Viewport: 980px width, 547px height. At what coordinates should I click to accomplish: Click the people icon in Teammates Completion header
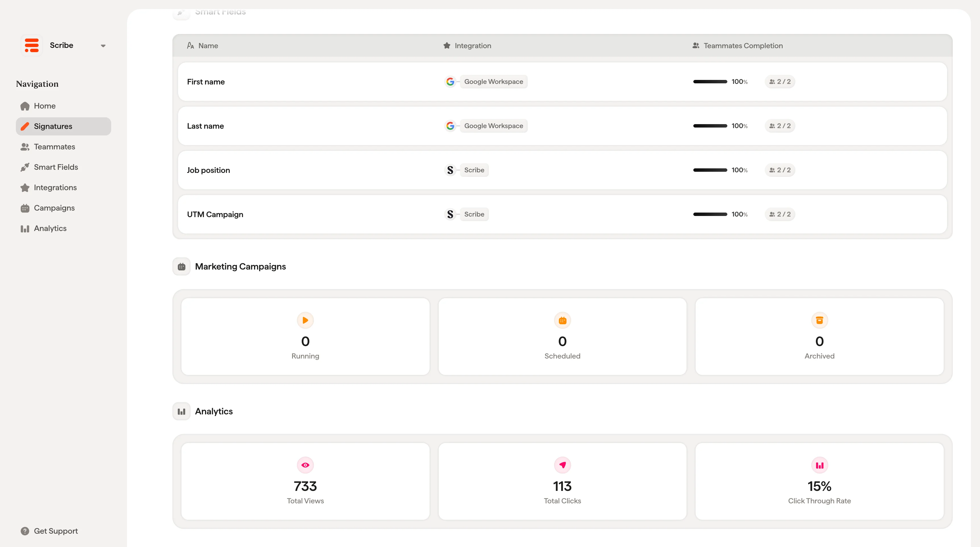[x=696, y=46]
